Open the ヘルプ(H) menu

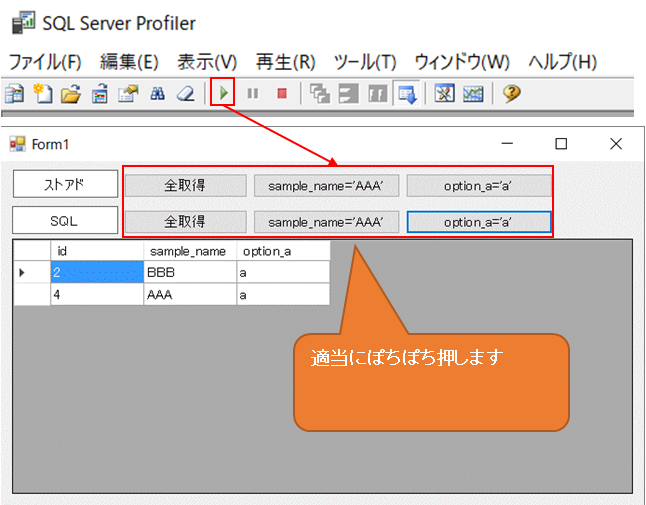click(x=563, y=62)
